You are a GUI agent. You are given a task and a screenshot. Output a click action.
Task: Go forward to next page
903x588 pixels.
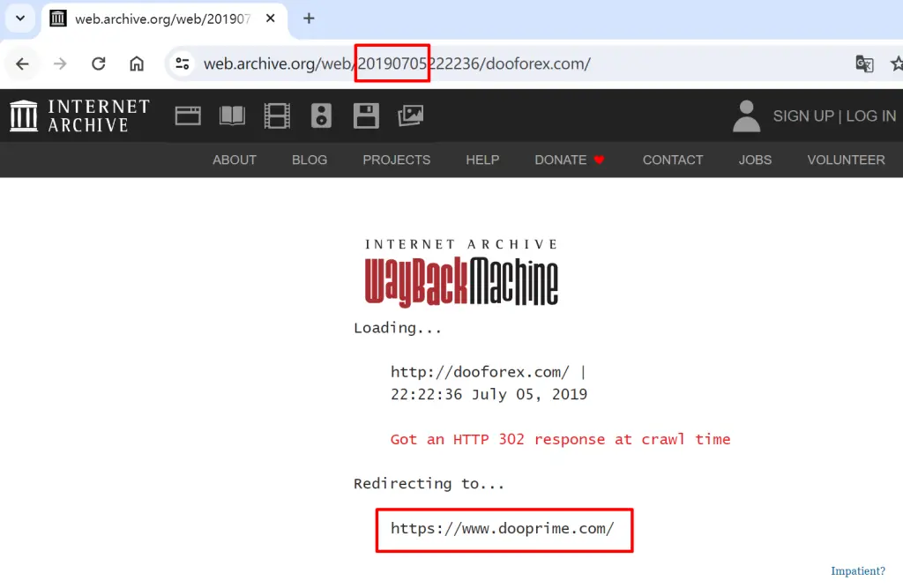tap(60, 64)
